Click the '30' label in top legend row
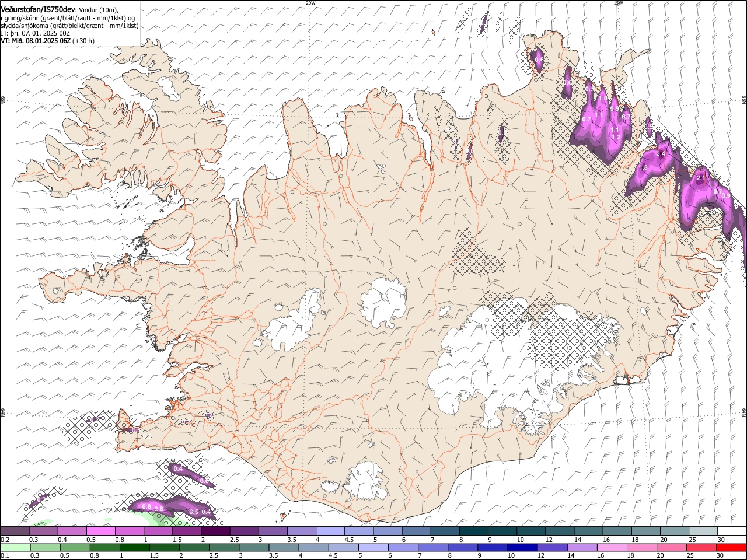Image resolution: width=747 pixels, height=560 pixels. (x=721, y=540)
